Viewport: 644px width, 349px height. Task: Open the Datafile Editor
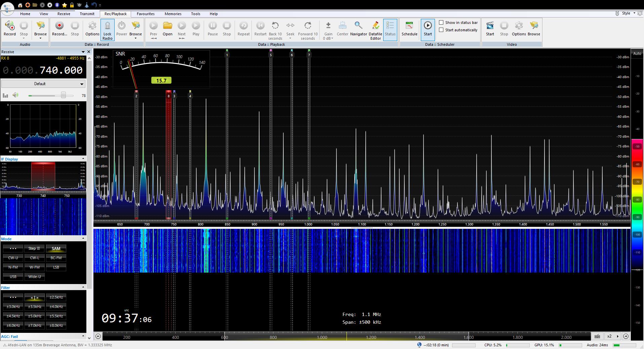tap(375, 30)
